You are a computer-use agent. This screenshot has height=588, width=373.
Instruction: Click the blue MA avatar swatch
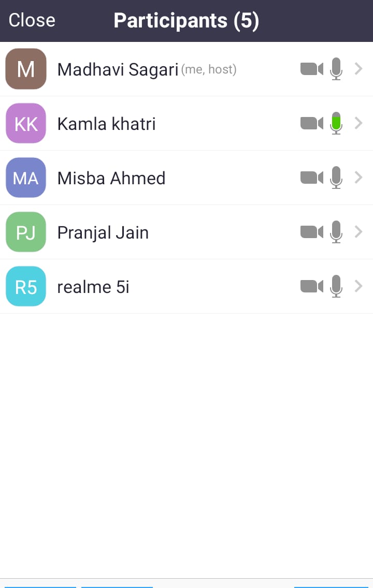(26, 178)
